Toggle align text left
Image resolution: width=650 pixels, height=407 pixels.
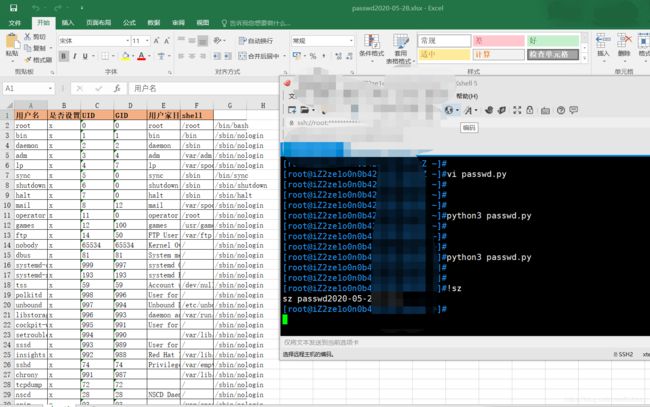(x=181, y=56)
